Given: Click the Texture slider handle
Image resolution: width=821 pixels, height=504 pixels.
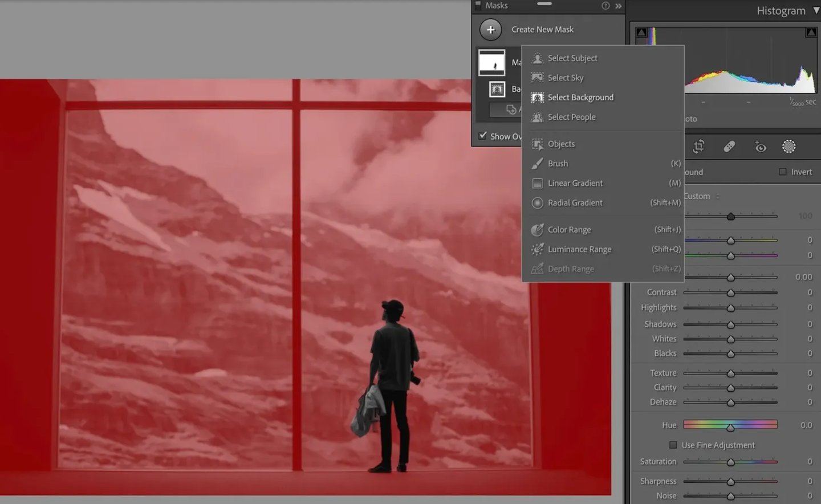Looking at the screenshot, I should (x=730, y=373).
